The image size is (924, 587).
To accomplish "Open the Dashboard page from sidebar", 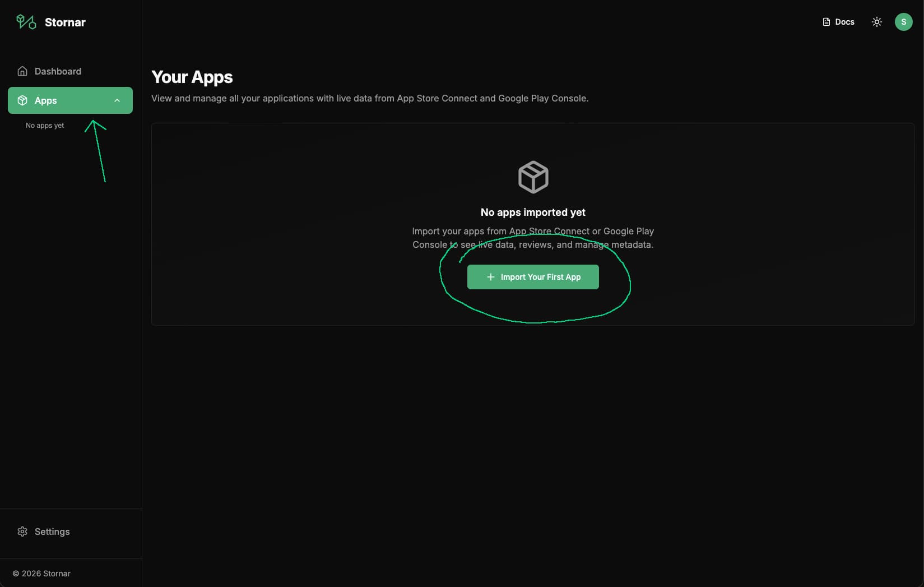I will click(x=71, y=71).
